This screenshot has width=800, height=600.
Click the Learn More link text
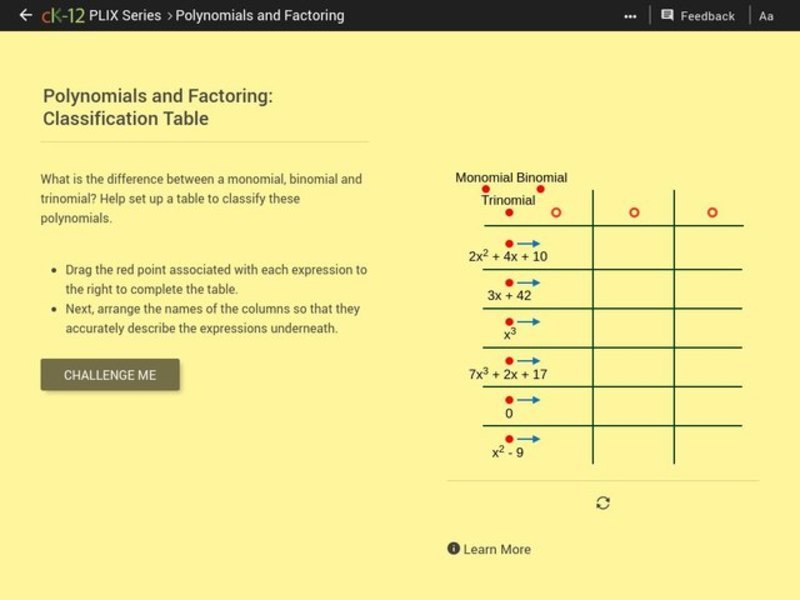coord(497,549)
